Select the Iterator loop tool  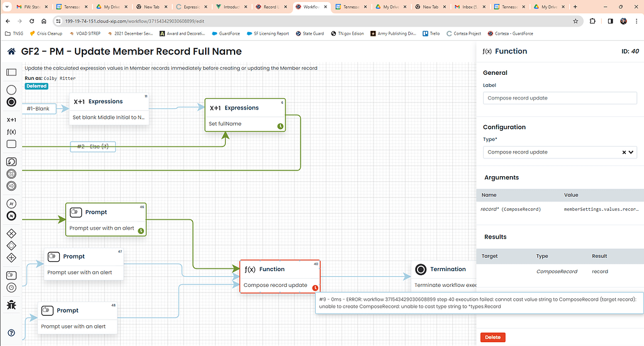click(x=11, y=162)
